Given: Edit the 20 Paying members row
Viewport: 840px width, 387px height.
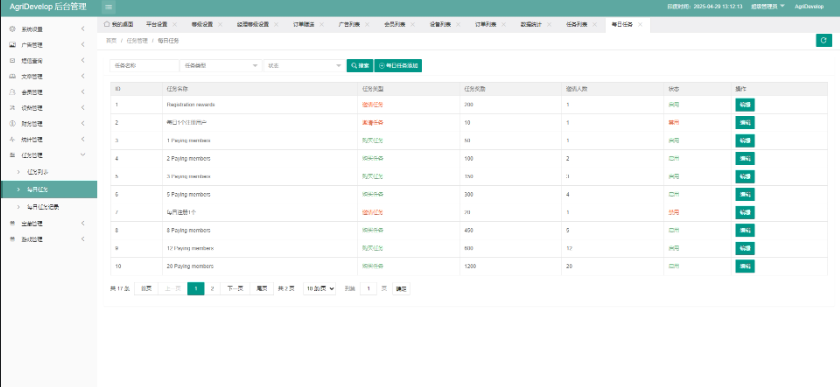Looking at the screenshot, I should [745, 266].
